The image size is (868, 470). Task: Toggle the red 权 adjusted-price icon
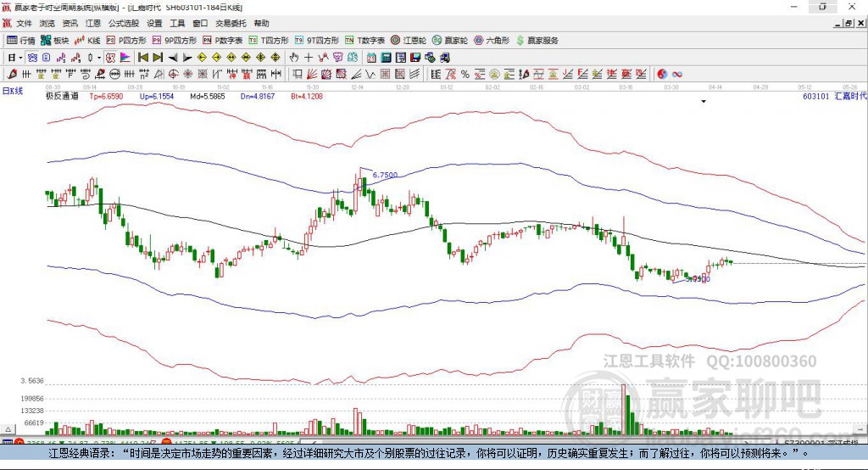coord(111,58)
